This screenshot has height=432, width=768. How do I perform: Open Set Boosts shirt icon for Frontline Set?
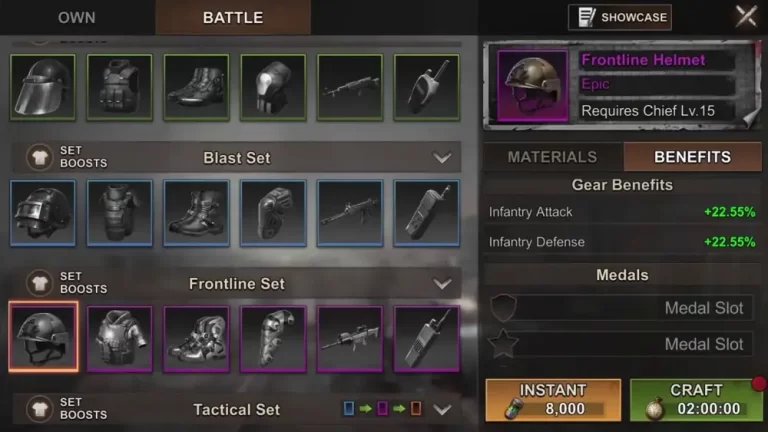pos(40,283)
